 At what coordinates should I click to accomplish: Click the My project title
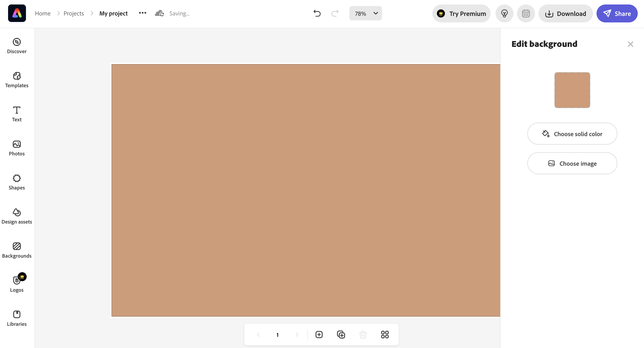pyautogui.click(x=114, y=13)
